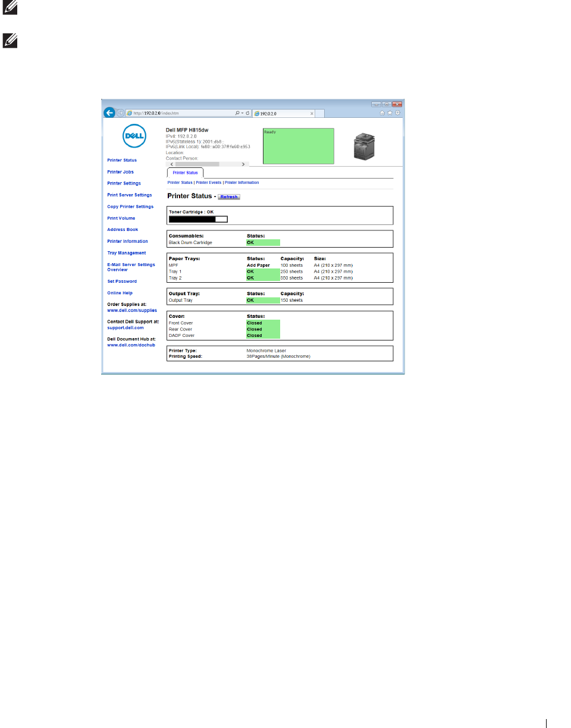This screenshot has height=728, width=571.
Task: Open Tray Management in the sidebar
Action: tap(126, 252)
